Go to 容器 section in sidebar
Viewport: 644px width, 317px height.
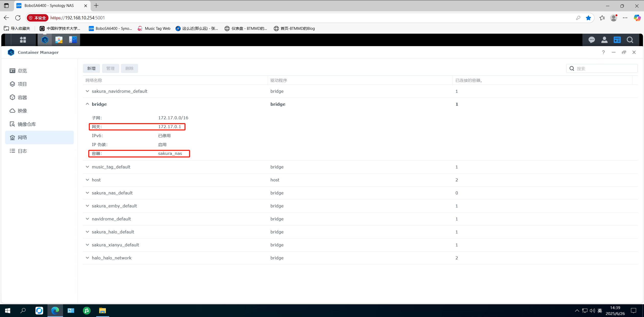[x=22, y=97]
